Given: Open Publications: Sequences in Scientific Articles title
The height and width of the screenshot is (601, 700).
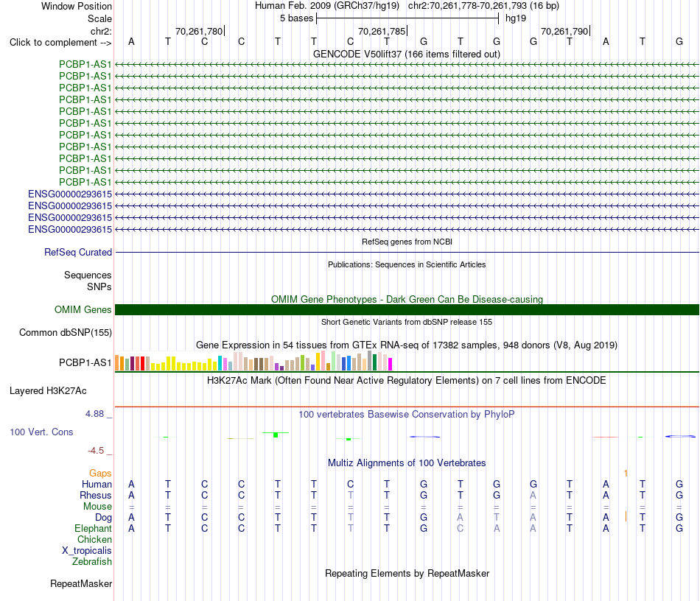Looking at the screenshot, I should coord(407,264).
